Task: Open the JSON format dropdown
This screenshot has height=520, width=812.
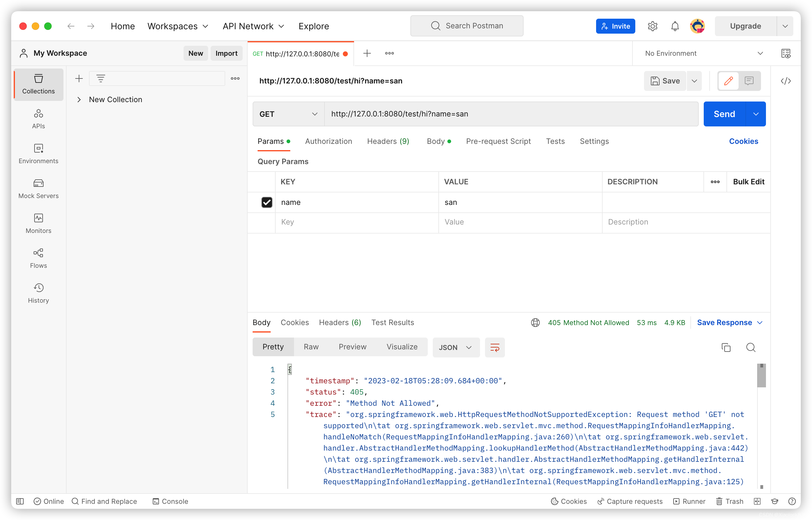Action: [x=456, y=347]
